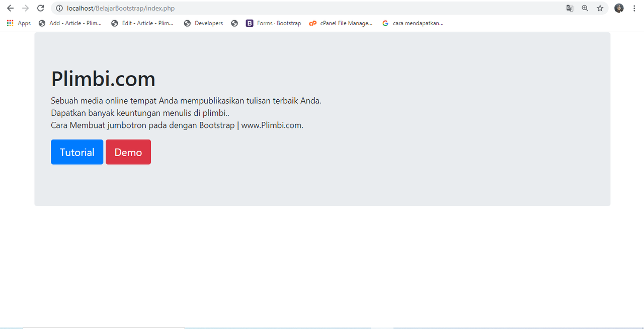Click the line 'Dapatkan banyak keuntungan menulis di plimbi..'
The image size is (644, 329).
(140, 113)
